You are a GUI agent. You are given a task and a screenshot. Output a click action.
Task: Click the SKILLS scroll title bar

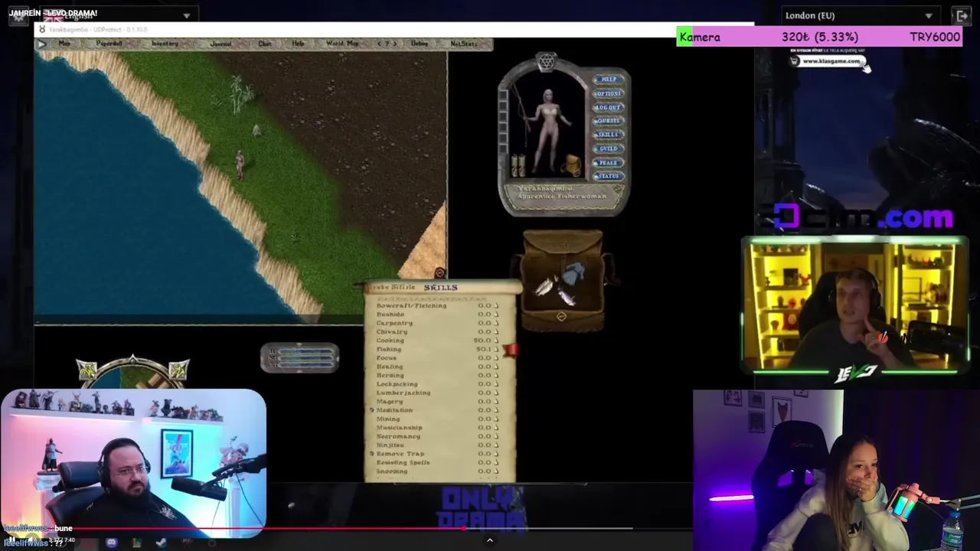click(x=442, y=288)
